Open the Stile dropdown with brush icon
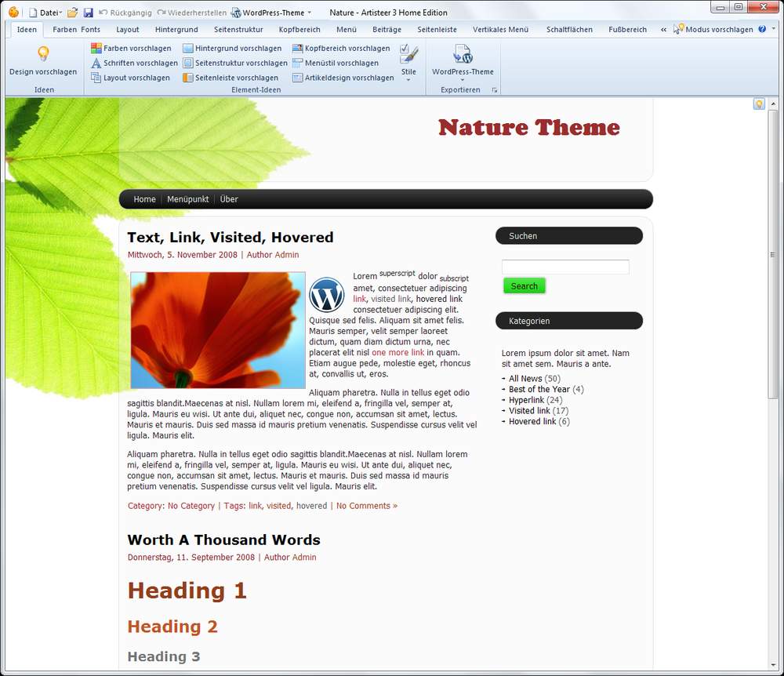This screenshot has height=676, width=784. [x=408, y=63]
